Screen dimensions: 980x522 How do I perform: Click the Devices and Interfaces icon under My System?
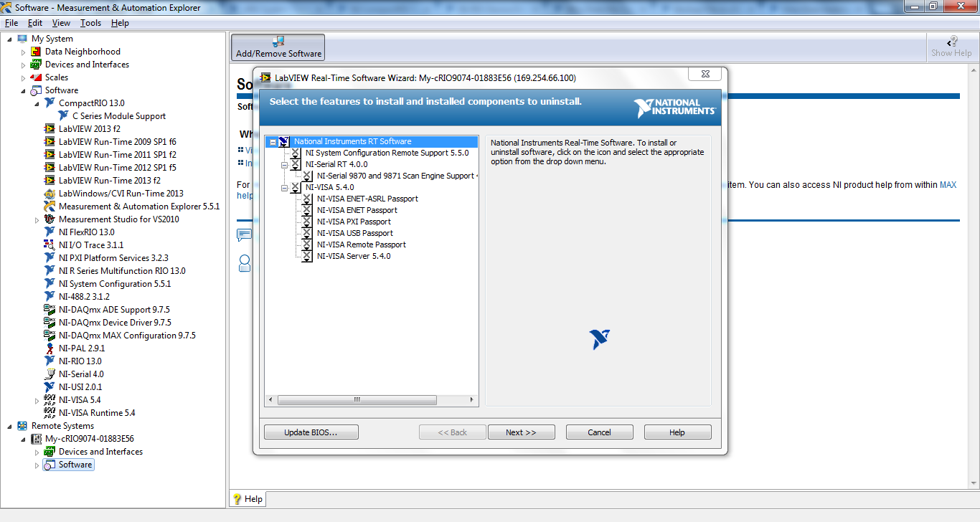click(36, 65)
